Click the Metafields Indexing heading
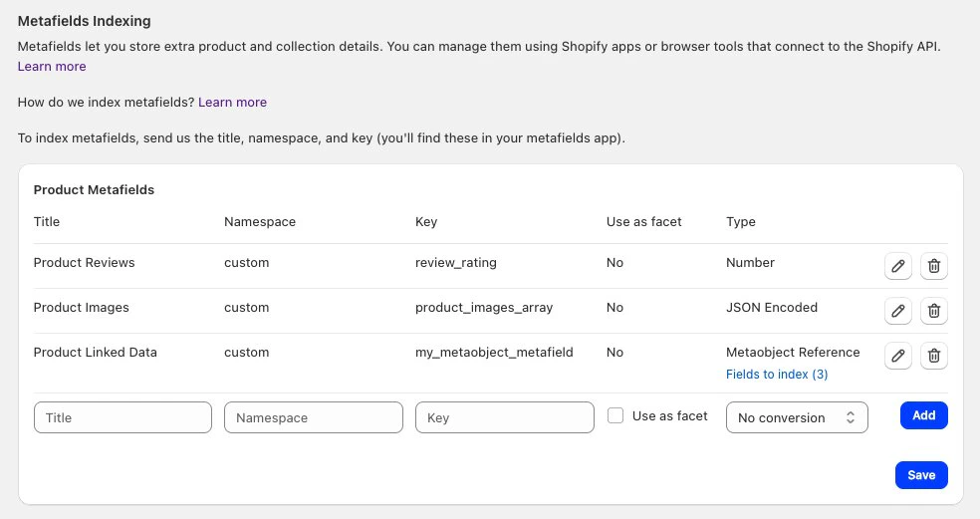Image resolution: width=980 pixels, height=519 pixels. click(x=85, y=21)
